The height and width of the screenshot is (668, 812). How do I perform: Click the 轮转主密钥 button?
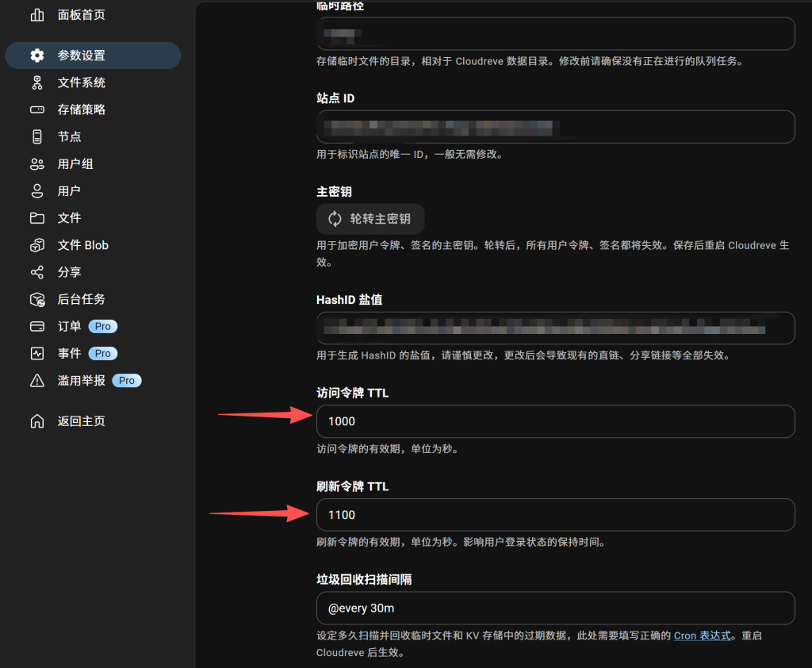(370, 219)
